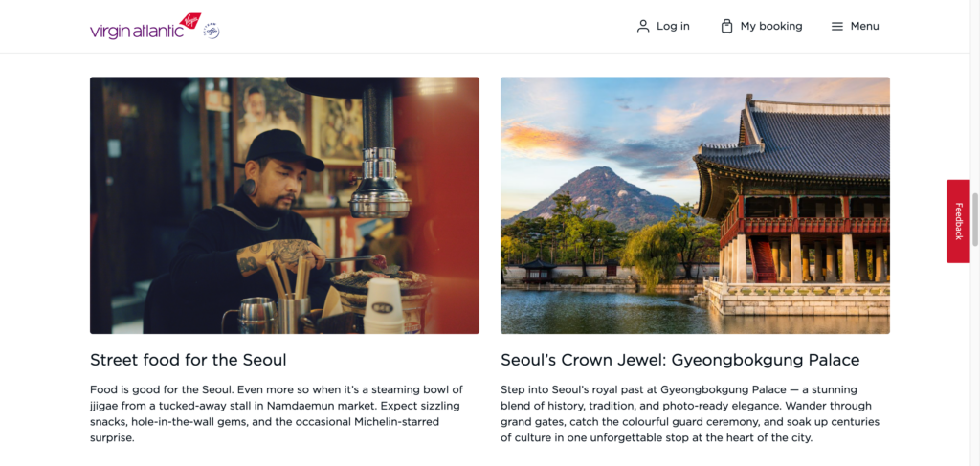Open the Gyeongbokgung Palace photo

pos(695,206)
